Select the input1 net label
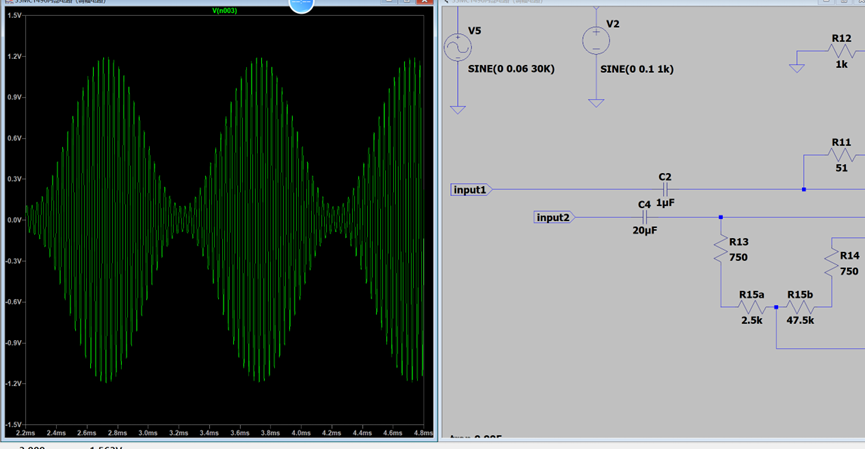865x449 pixels. (x=471, y=190)
